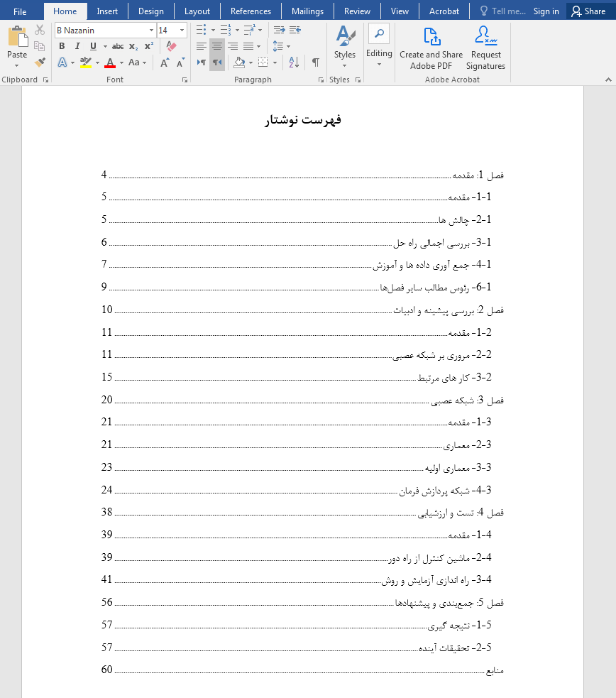Click the Shading paint bucket icon
The height and width of the screenshot is (698, 616).
(239, 62)
